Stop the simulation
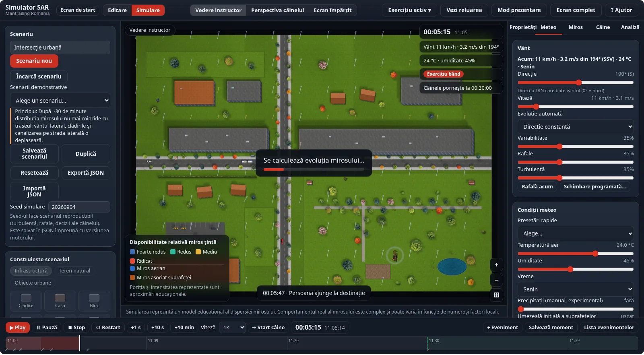 coord(76,328)
